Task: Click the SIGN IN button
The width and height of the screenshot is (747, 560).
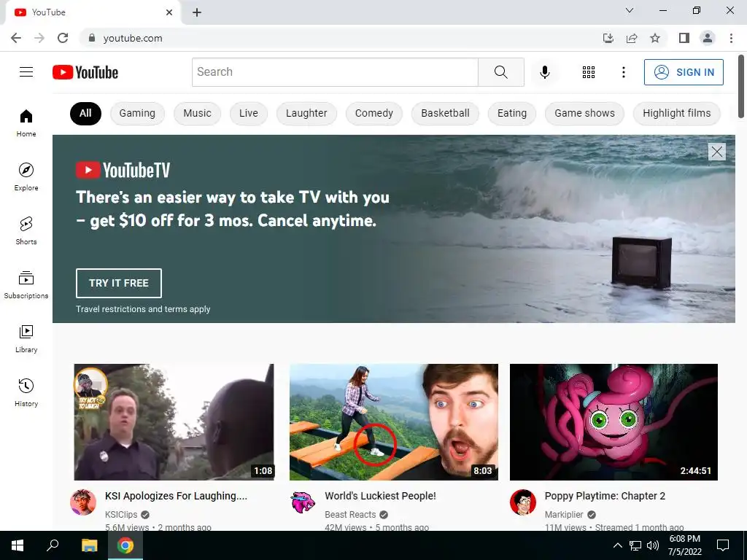Action: tap(684, 72)
